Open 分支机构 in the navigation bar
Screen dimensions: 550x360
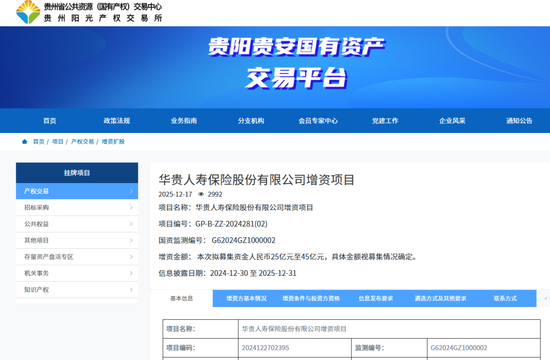coord(251,121)
